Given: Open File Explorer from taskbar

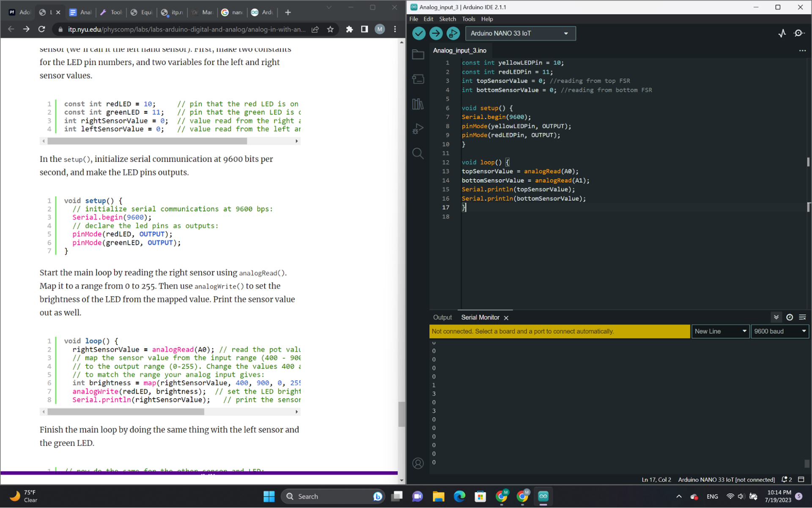Looking at the screenshot, I should pyautogui.click(x=439, y=497).
